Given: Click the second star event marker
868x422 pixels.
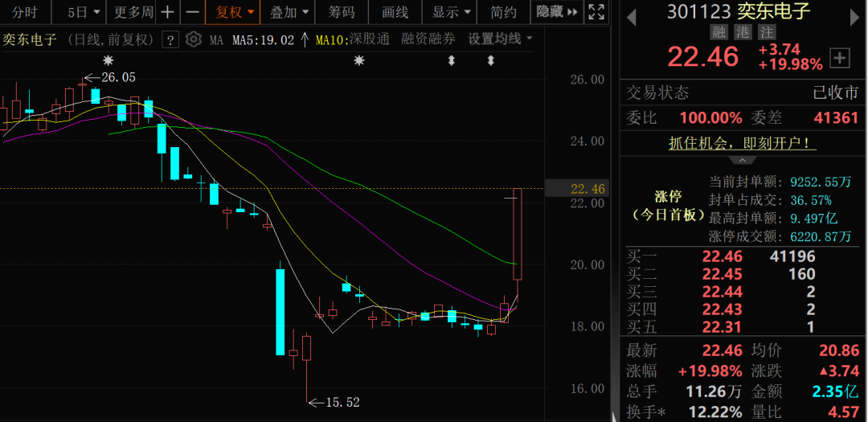Looking at the screenshot, I should (x=359, y=60).
